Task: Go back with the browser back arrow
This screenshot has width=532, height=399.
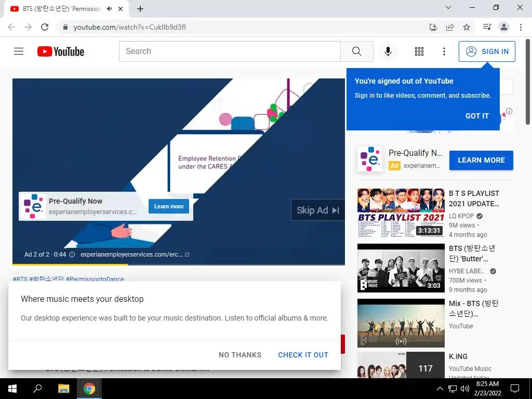Action: tap(11, 27)
